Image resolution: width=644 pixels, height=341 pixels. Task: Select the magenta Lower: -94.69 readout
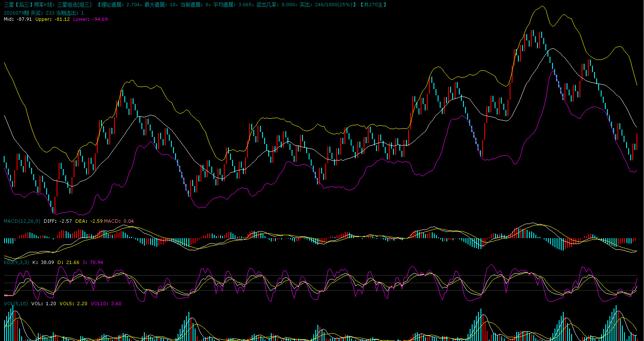[90, 19]
